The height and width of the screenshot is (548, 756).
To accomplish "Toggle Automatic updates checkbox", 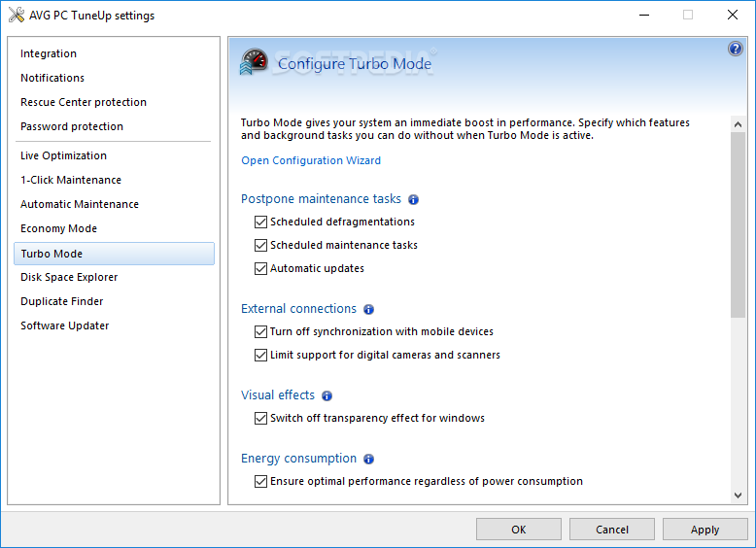I will 260,268.
